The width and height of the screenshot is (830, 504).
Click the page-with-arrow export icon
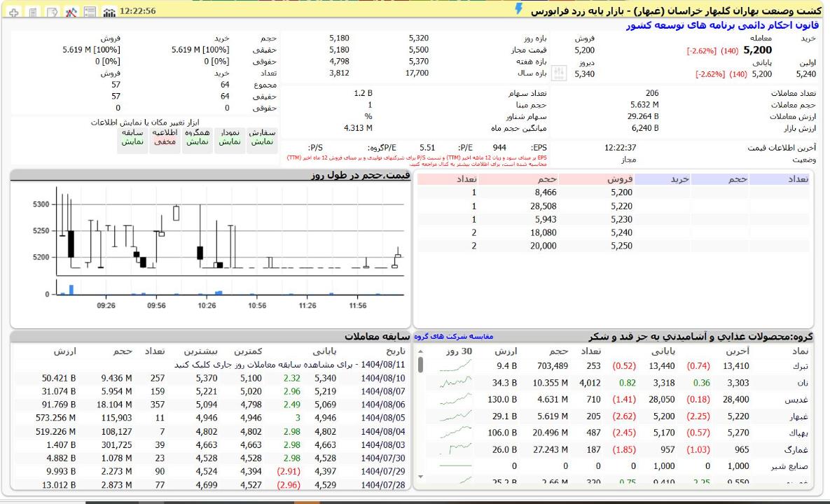pyautogui.click(x=52, y=12)
